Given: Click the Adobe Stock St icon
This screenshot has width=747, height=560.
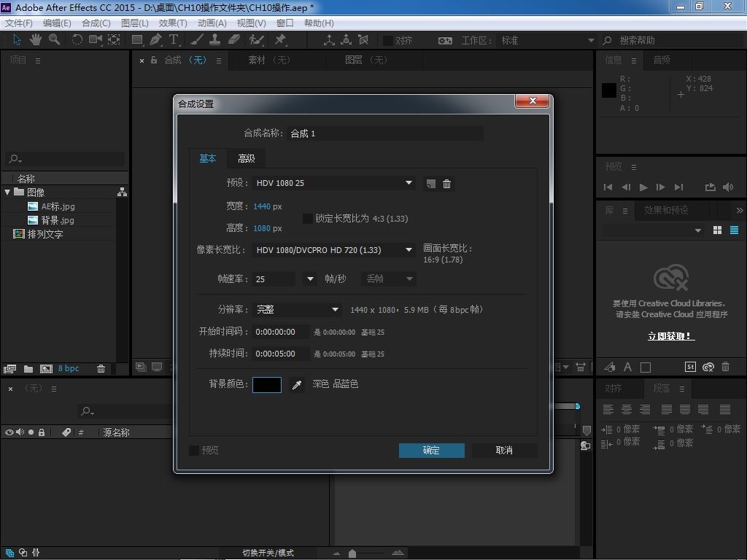Looking at the screenshot, I should tap(690, 367).
